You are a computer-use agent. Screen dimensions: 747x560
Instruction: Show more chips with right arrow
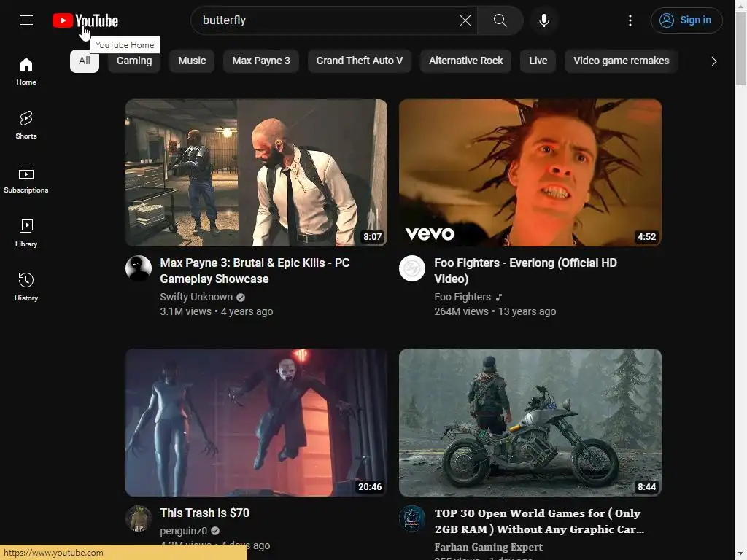(x=713, y=61)
